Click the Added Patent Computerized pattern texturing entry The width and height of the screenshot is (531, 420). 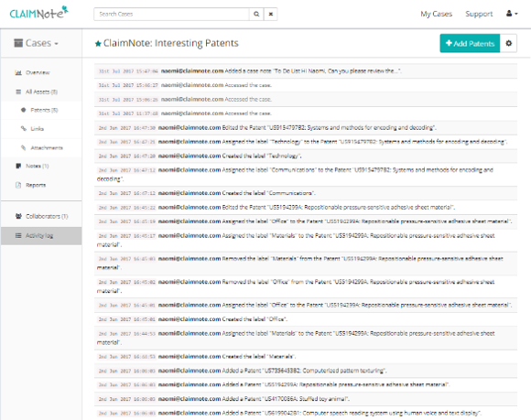[x=306, y=371]
